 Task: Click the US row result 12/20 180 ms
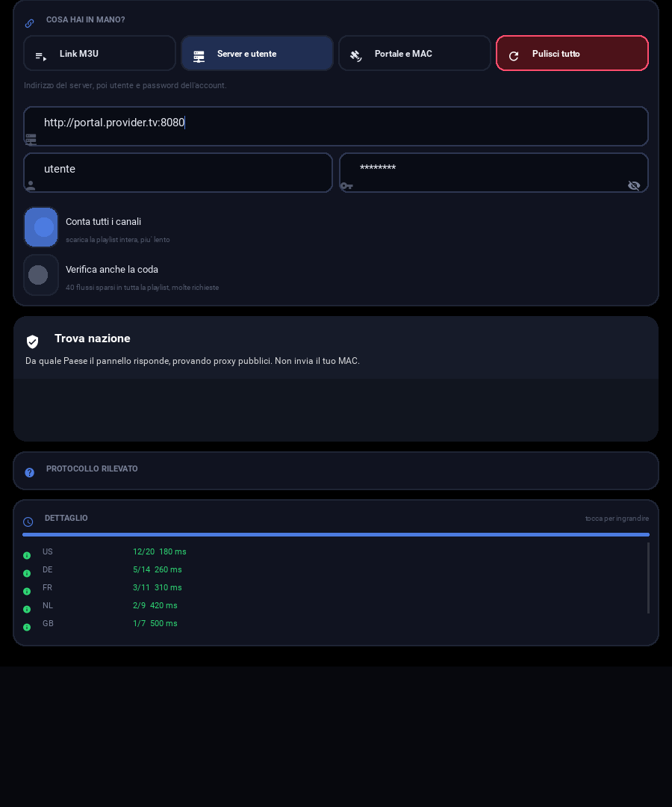(x=159, y=551)
